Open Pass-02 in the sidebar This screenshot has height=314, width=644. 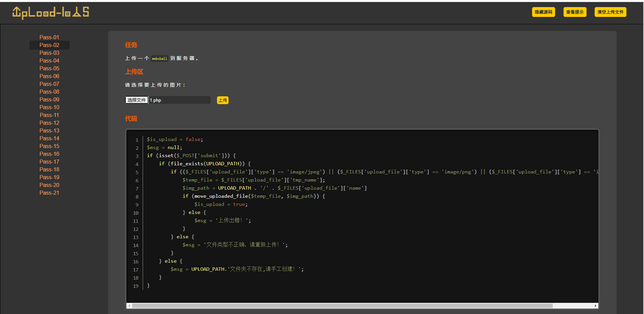[x=49, y=45]
